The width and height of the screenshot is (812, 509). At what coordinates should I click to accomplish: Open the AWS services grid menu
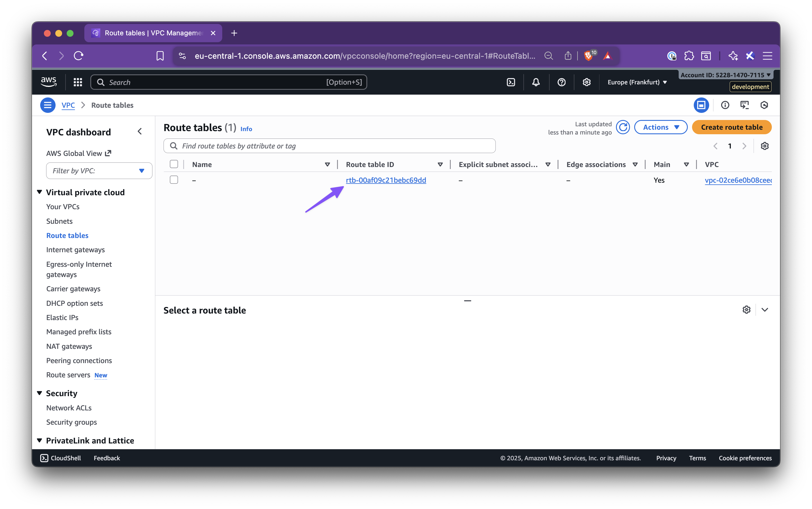point(78,82)
